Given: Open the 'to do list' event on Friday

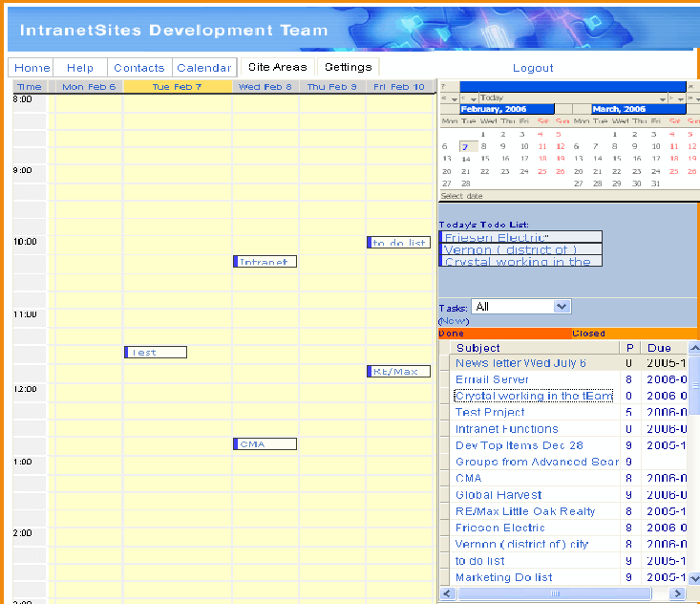Looking at the screenshot, I should click(x=398, y=242).
